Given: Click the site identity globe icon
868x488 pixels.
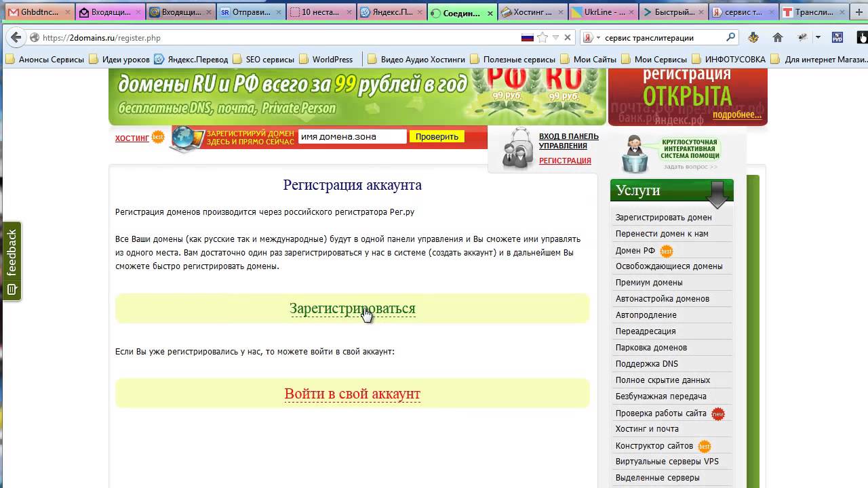Looking at the screenshot, I should click(x=34, y=38).
